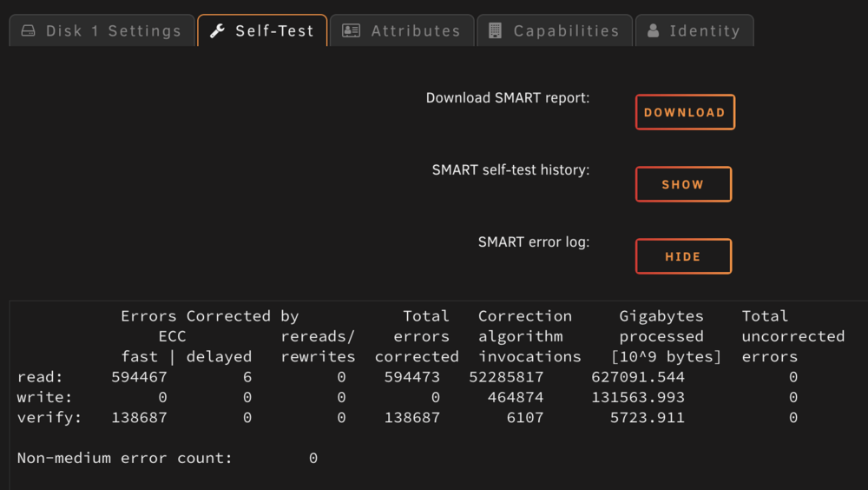
Task: Click 'Non-medium error count:' text
Action: click(124, 458)
